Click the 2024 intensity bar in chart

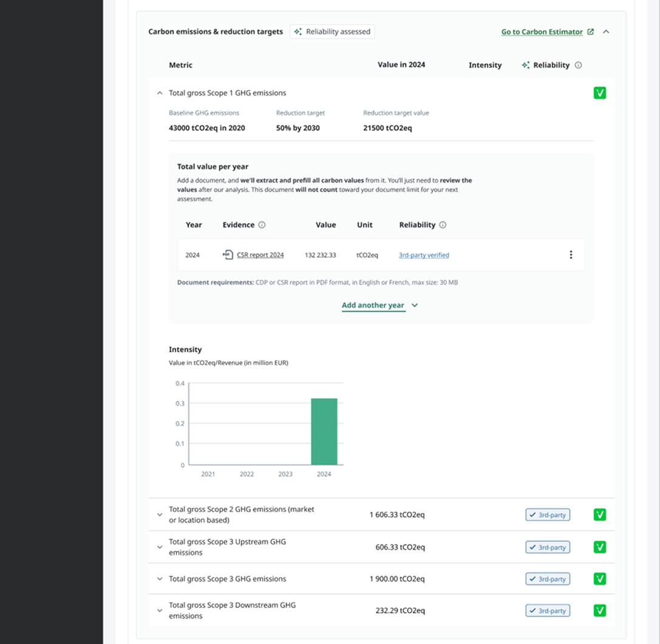(324, 432)
